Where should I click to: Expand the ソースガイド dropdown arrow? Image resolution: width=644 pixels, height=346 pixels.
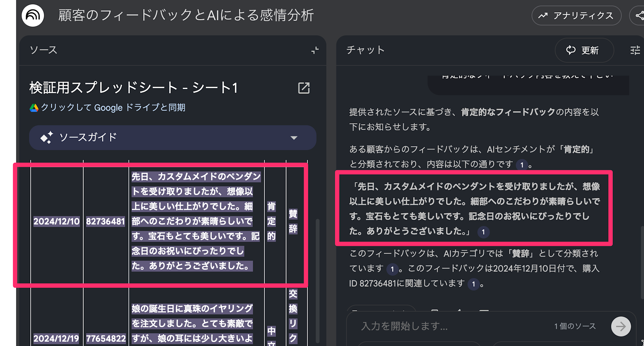point(293,138)
